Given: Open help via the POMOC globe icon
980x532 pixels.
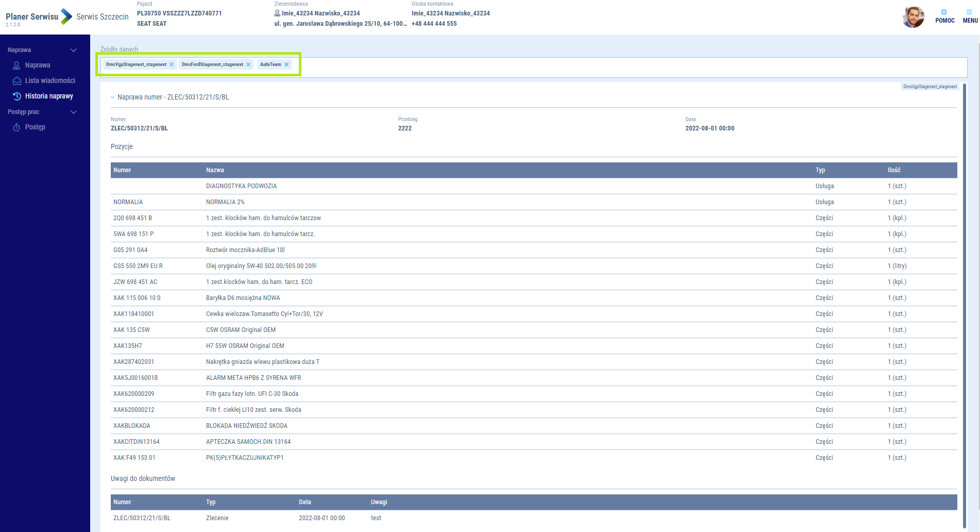Looking at the screenshot, I should point(944,12).
